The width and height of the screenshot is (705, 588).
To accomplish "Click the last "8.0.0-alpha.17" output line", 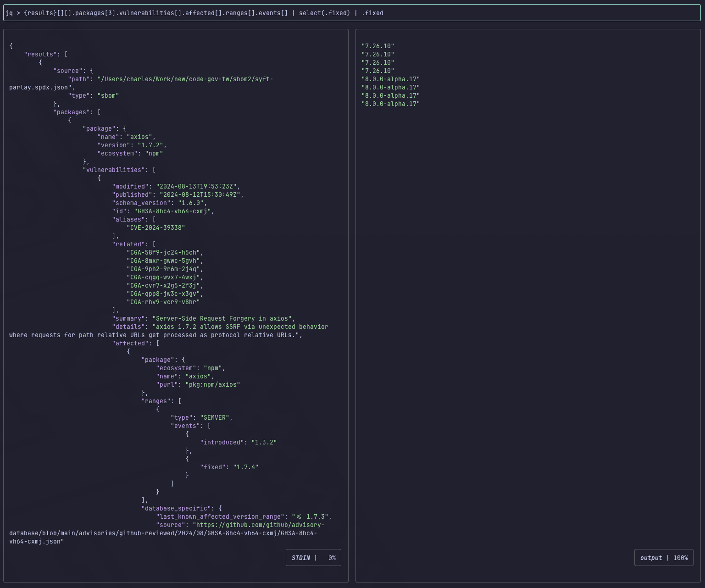I will [x=391, y=104].
